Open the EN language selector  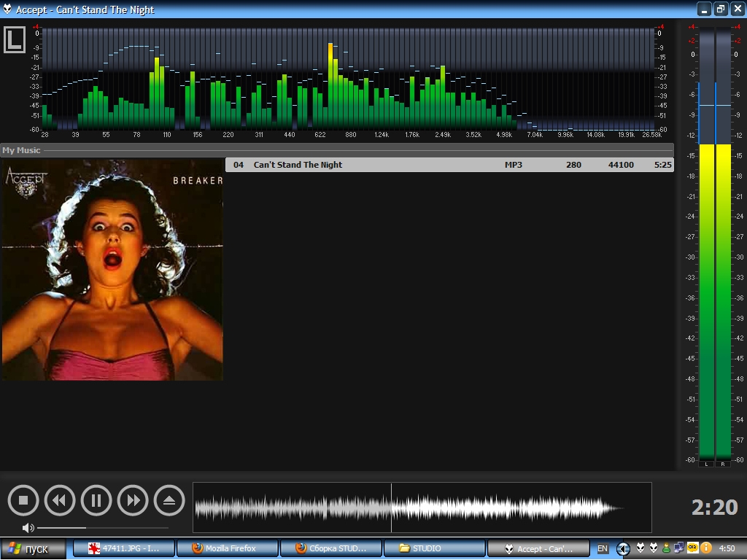(x=603, y=548)
